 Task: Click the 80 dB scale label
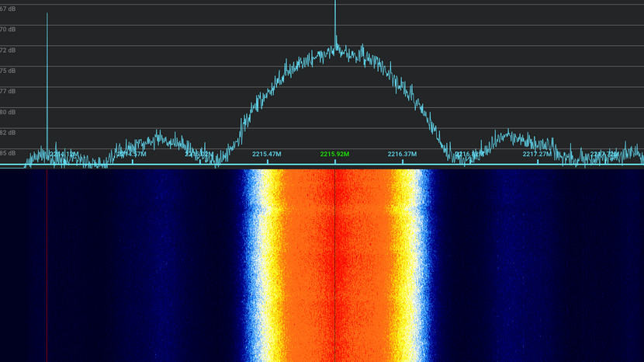(x=8, y=112)
